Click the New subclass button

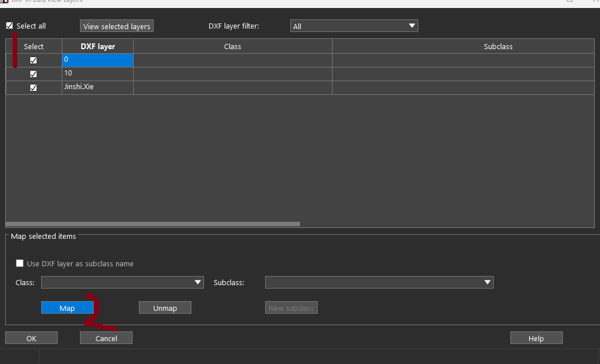tap(291, 308)
